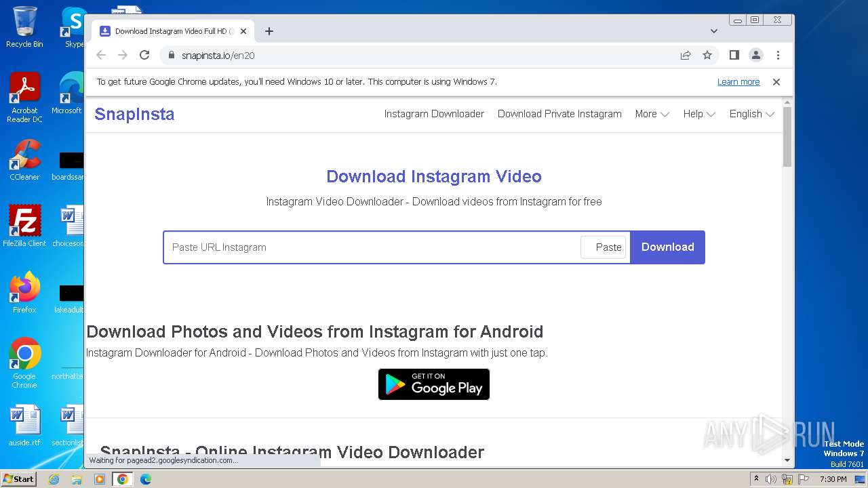Open the Chrome side panel icon
Screen dimensions: 868x488
click(734, 55)
